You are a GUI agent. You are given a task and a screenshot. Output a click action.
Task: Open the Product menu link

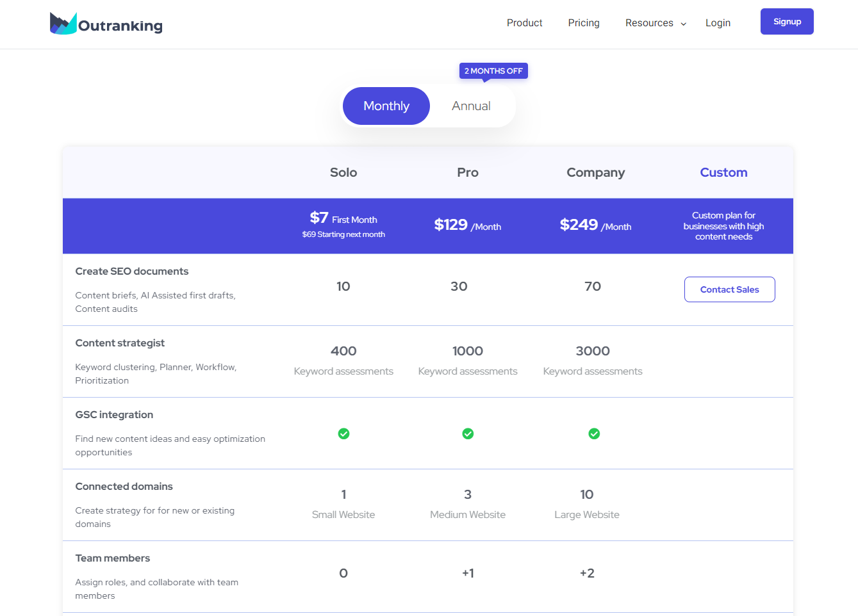524,23
